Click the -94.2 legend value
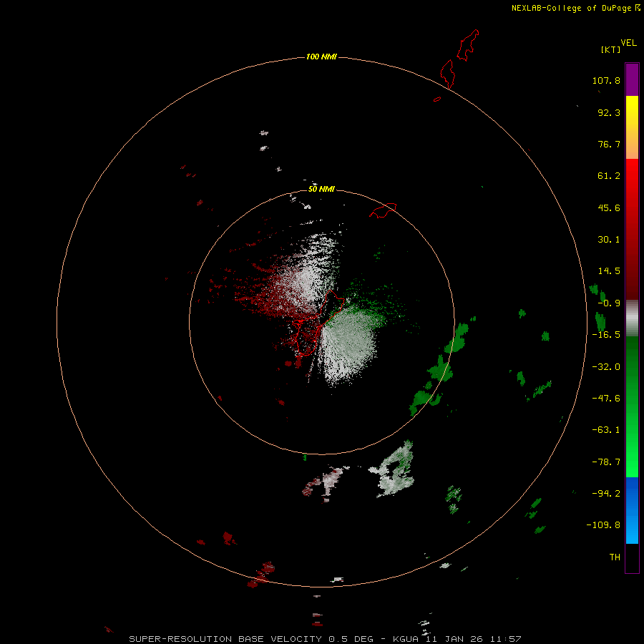644x644 pixels. [606, 494]
